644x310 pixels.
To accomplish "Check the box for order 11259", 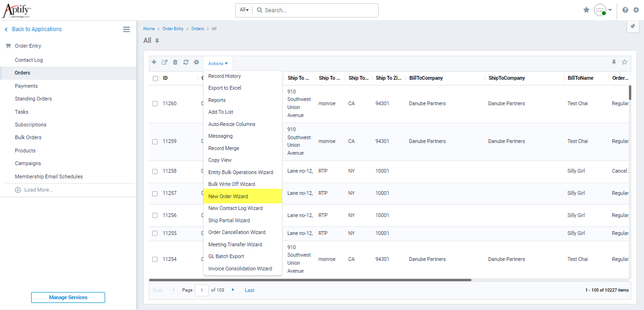I will tap(155, 142).
